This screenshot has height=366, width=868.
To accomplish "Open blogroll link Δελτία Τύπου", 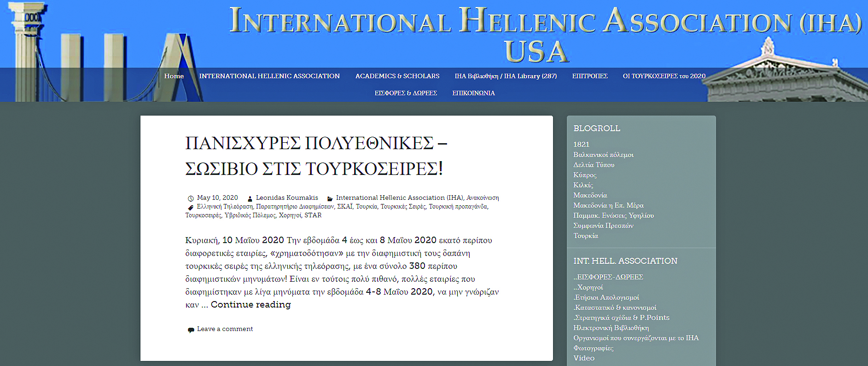I will (x=594, y=164).
